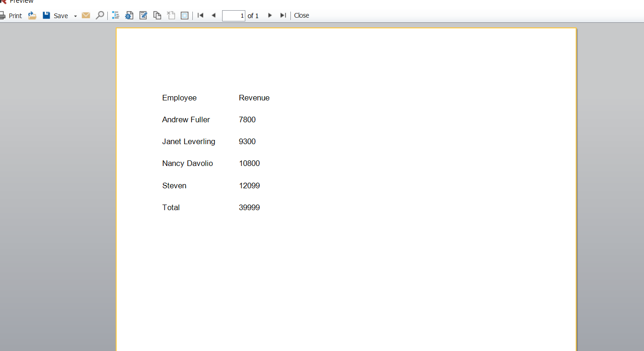Open the watermark settings icon
The width and height of the screenshot is (644, 351).
[184, 15]
